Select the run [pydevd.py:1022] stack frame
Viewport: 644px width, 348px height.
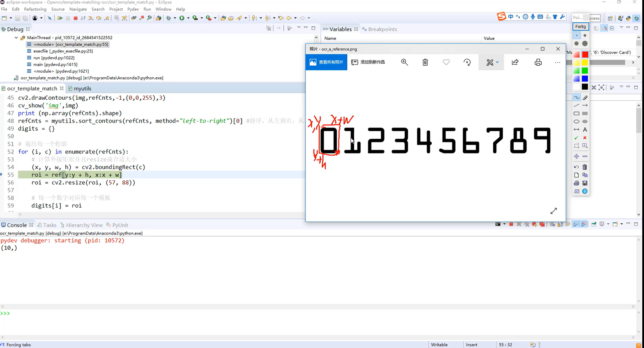[x=51, y=58]
